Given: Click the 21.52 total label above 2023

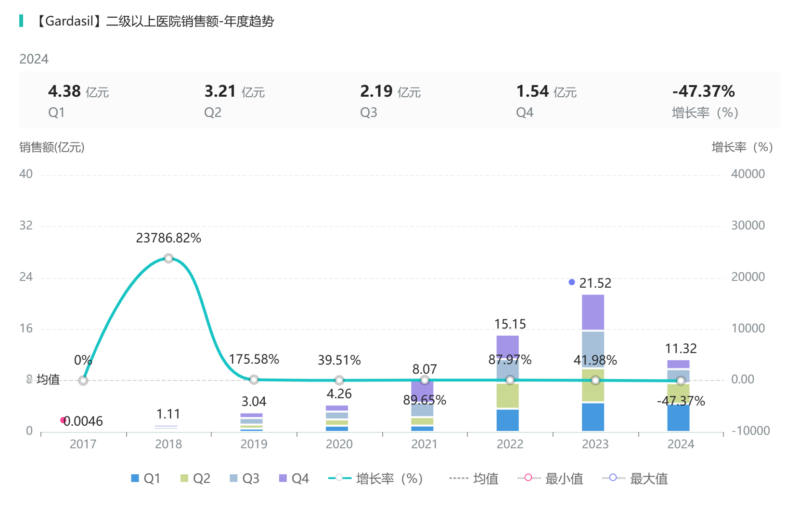Looking at the screenshot, I should point(595,283).
